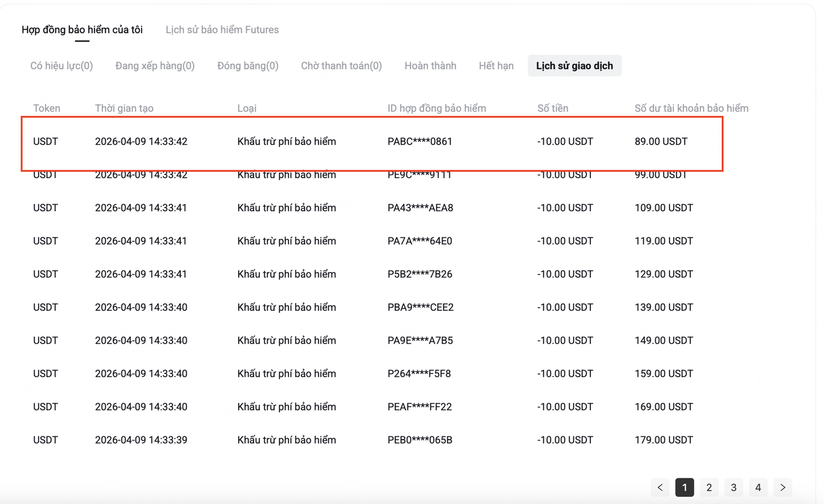Click the Token column header

(x=46, y=108)
